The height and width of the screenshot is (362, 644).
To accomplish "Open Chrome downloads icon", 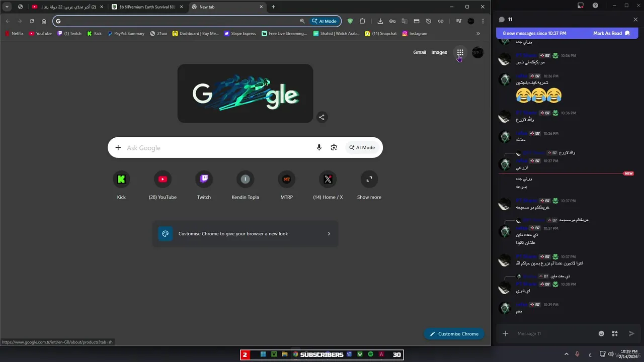I will tap(380, 21).
